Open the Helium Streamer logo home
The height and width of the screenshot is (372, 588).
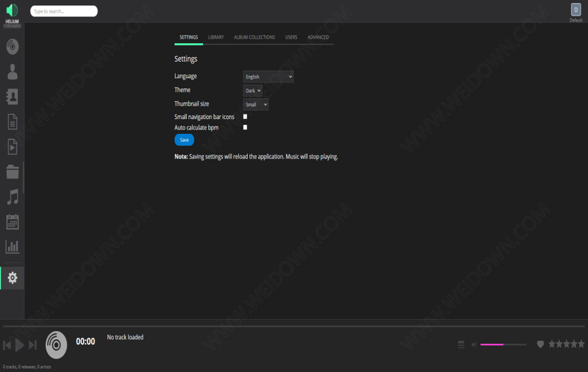click(12, 16)
